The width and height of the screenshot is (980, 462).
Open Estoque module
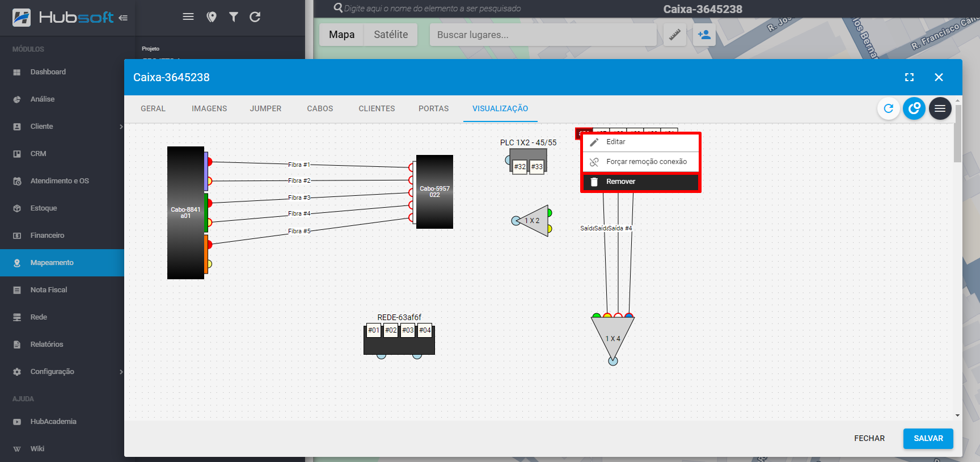[x=62, y=208]
